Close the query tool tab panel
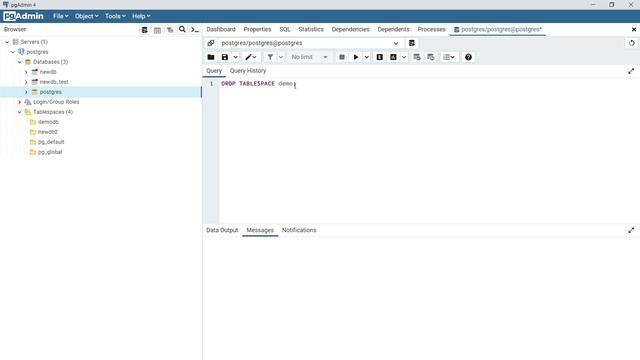The width and height of the screenshot is (640, 360). (x=634, y=29)
